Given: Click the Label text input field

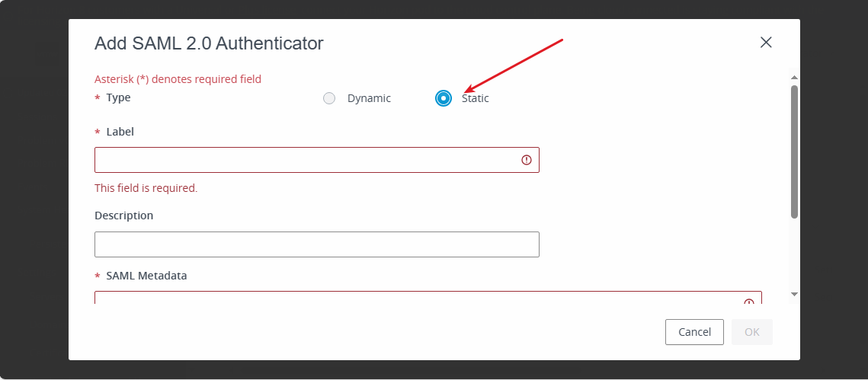Looking at the screenshot, I should pos(317,160).
